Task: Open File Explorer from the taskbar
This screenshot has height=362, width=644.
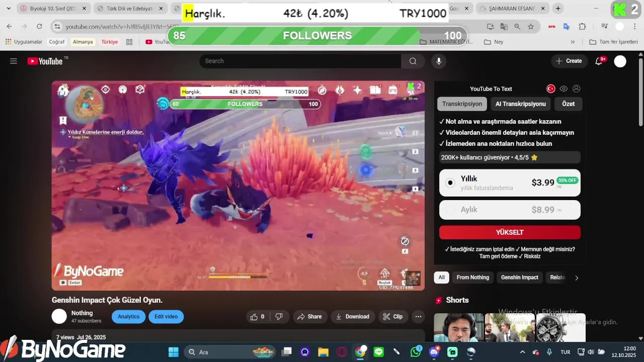Action: click(323, 352)
